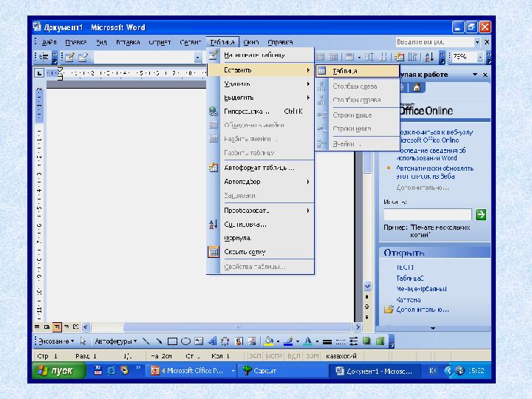Viewport: 532px width, 399px height.
Task: Insert diagram or organization chart
Action: (225, 341)
